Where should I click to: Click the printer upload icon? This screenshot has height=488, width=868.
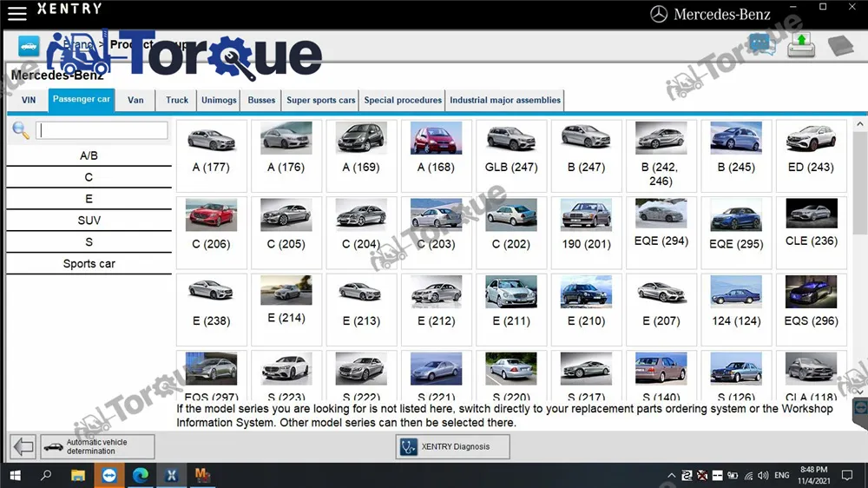tap(801, 45)
